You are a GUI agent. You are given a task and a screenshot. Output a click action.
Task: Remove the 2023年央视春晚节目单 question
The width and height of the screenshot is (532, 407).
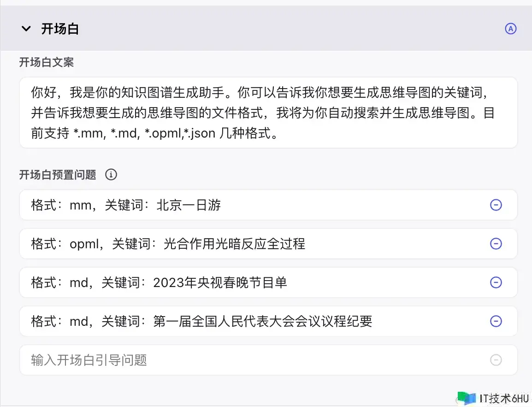[x=496, y=282]
